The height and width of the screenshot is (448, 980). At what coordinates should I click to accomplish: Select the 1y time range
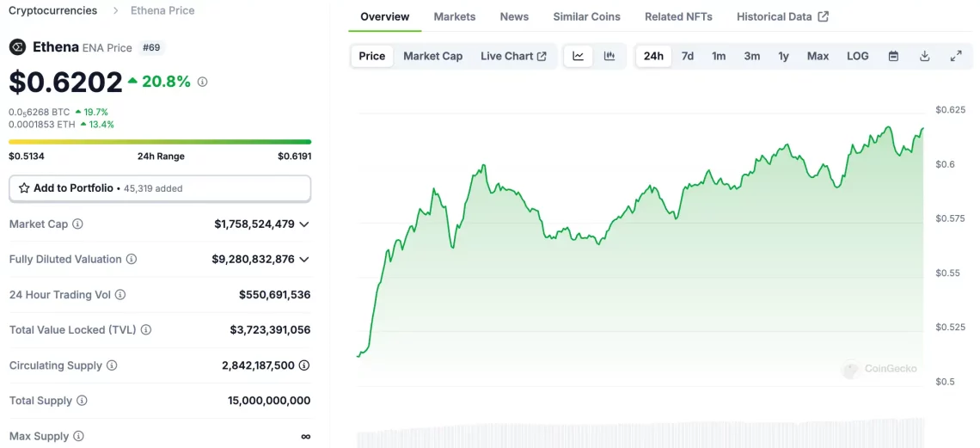[784, 56]
